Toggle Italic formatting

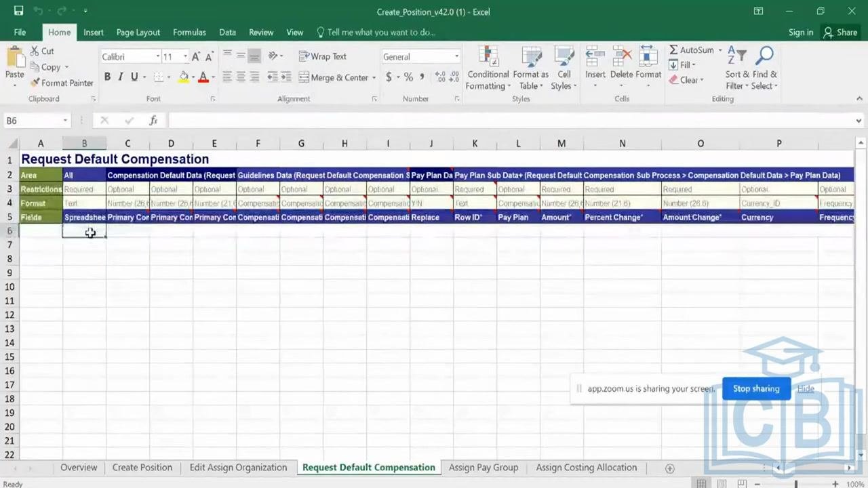coord(121,77)
